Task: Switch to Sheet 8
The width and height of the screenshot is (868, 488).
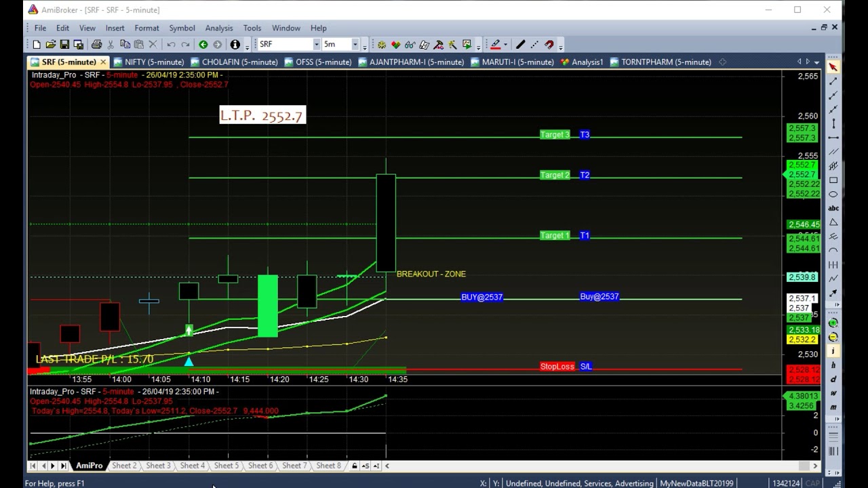Action: [x=328, y=466]
